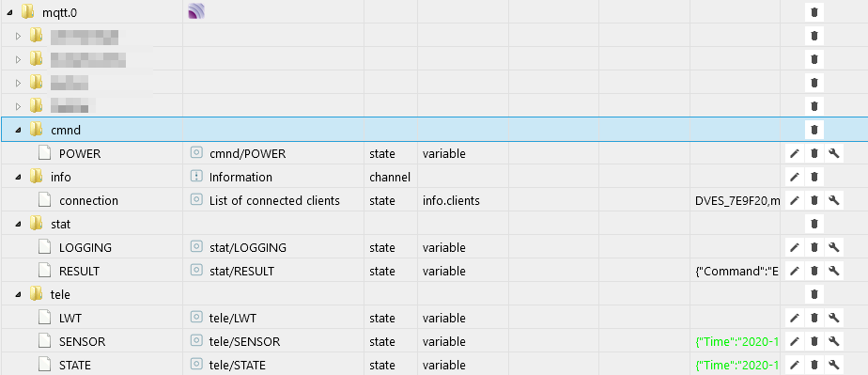
Task: Delete the tele/SENSOR object
Action: (814, 342)
